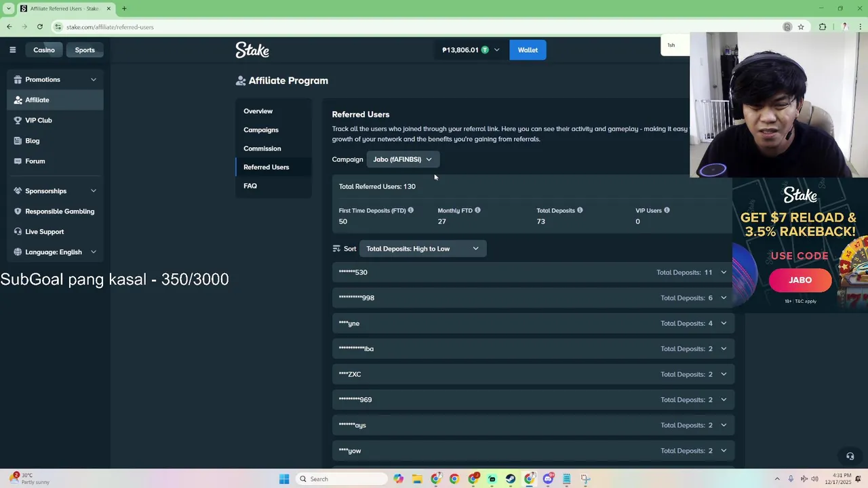This screenshot has width=868, height=488.
Task: Open Steam from the taskbar
Action: [x=511, y=479]
